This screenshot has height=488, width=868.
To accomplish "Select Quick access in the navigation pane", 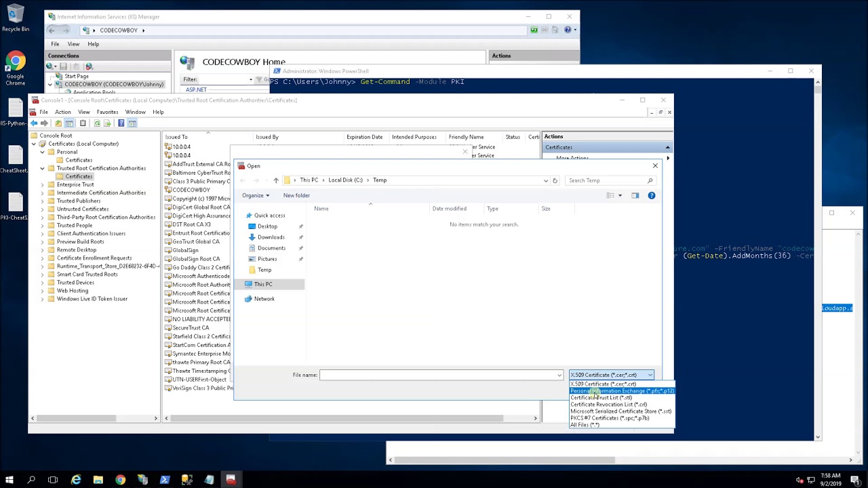I will point(269,216).
